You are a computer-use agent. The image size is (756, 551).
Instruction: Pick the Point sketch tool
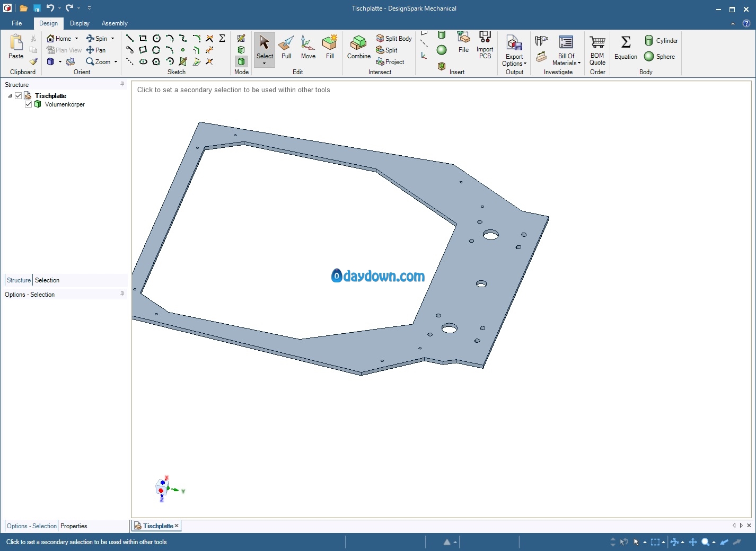pyautogui.click(x=183, y=50)
